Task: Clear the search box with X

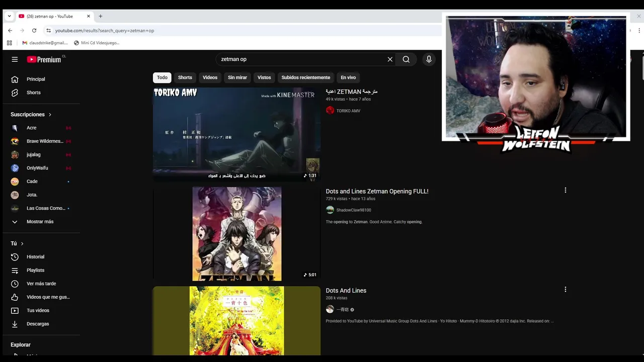Action: point(390,59)
